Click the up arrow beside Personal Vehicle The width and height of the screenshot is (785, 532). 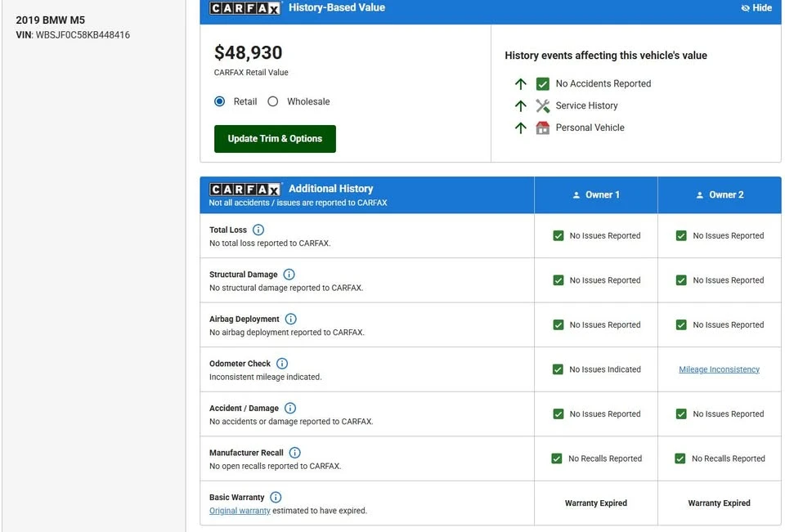[521, 127]
